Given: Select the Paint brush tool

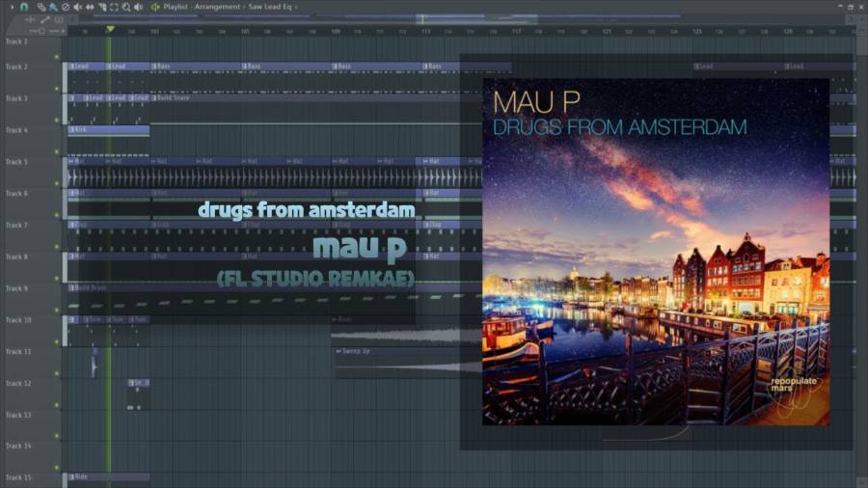Looking at the screenshot, I should coord(53,7).
